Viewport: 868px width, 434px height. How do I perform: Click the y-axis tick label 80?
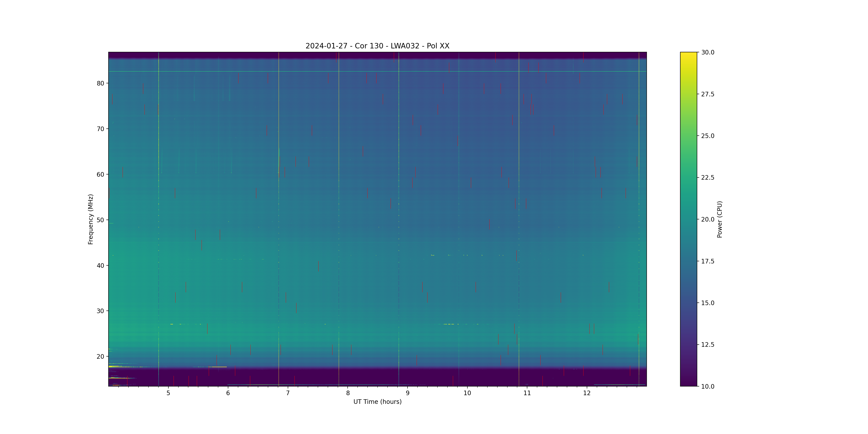coord(100,83)
